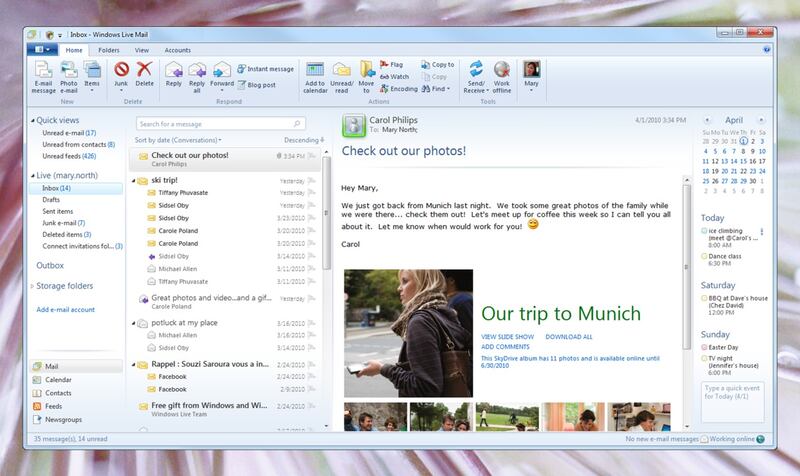Screen dimensions: 800x476
Task: Add message to calendar
Action: 314,78
